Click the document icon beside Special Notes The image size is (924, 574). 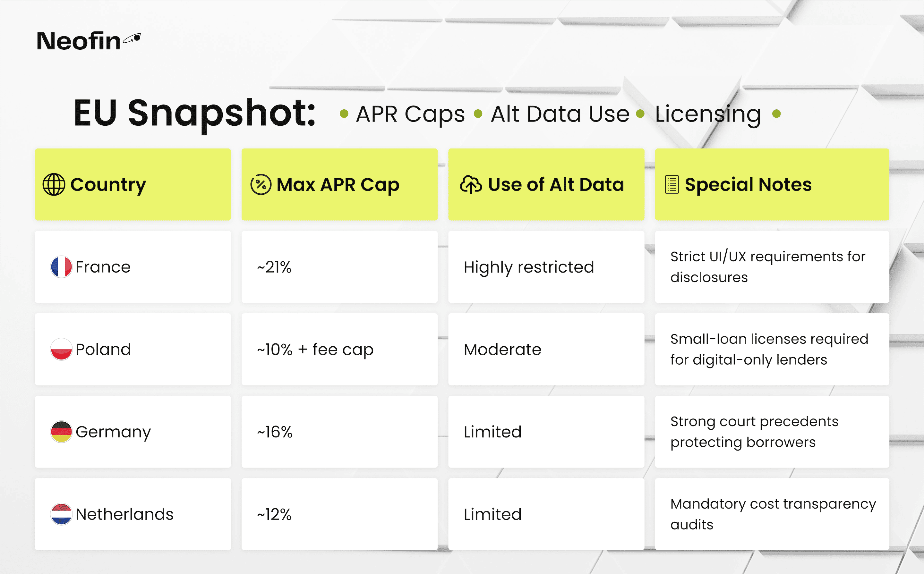672,184
